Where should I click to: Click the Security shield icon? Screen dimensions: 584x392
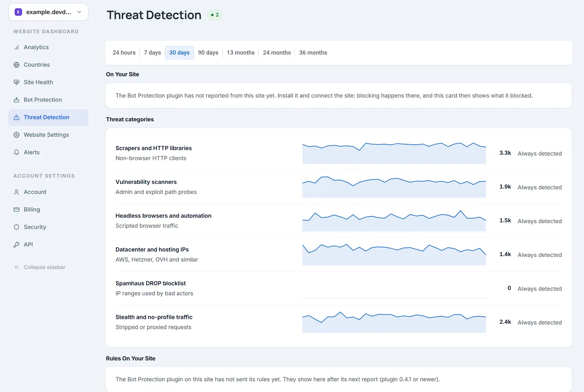pos(16,227)
